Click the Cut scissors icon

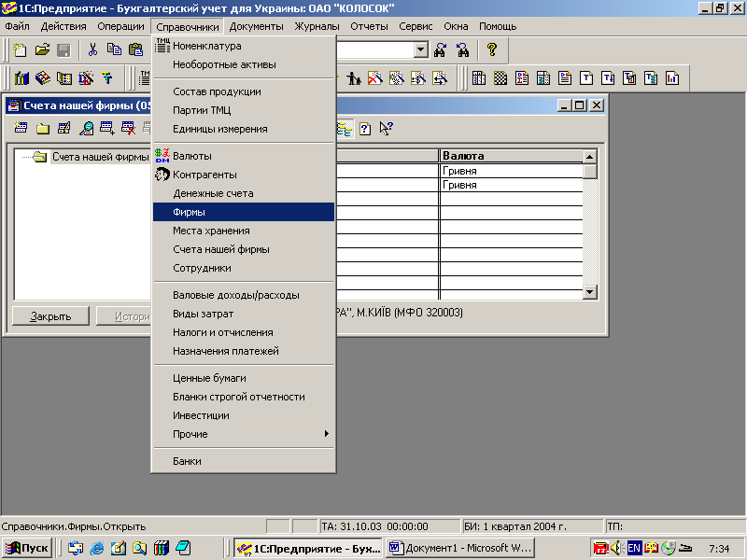92,49
